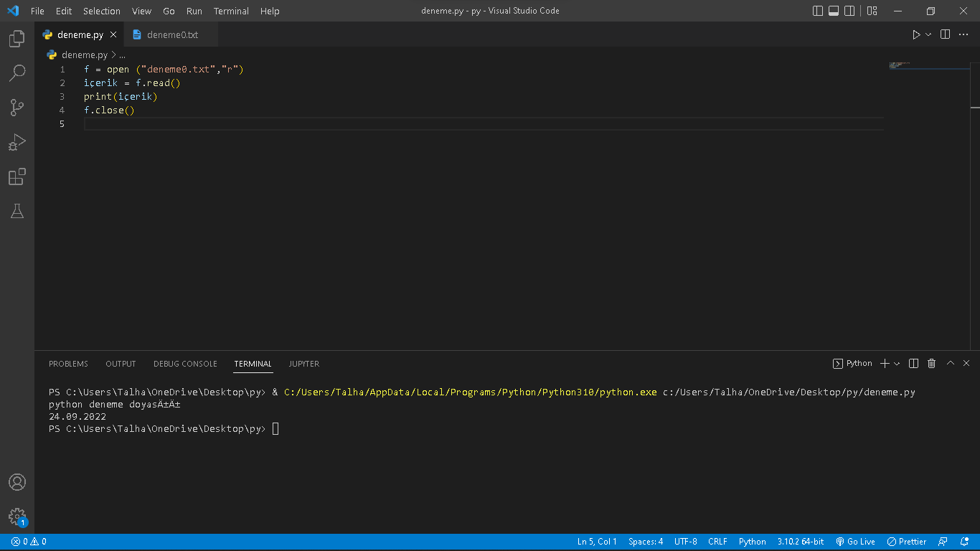Viewport: 980px width, 551px height.
Task: Open the Testing flask icon
Action: (x=17, y=211)
